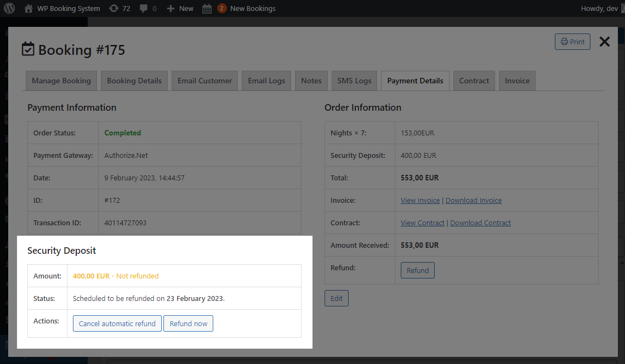Click the 400,00 EUR - Not refunded amount
This screenshot has width=625, height=364.
click(116, 276)
